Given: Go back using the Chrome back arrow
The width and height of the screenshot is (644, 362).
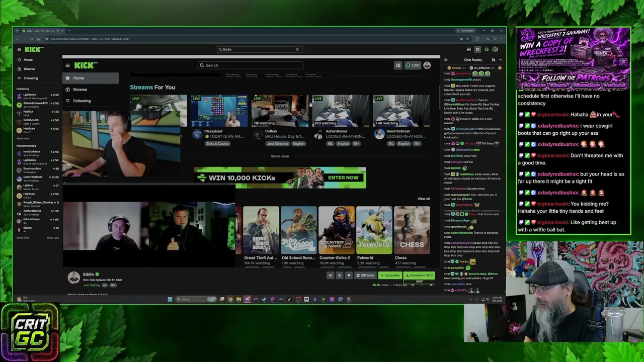Looking at the screenshot, I should (18, 39).
